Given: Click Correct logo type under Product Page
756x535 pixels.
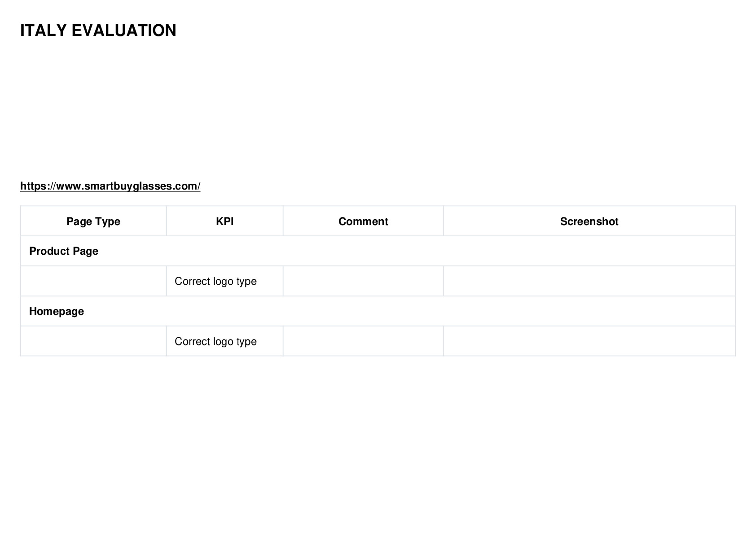Looking at the screenshot, I should [215, 281].
